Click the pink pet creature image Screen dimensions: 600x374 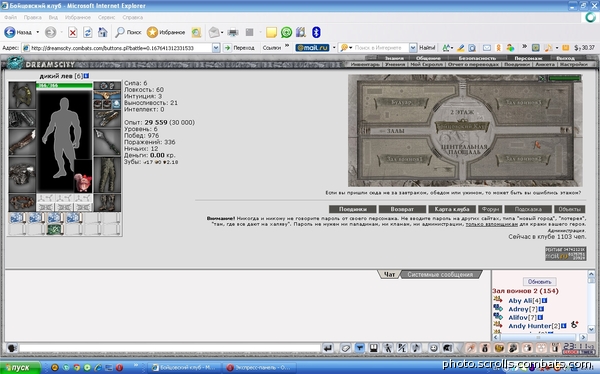(x=83, y=183)
